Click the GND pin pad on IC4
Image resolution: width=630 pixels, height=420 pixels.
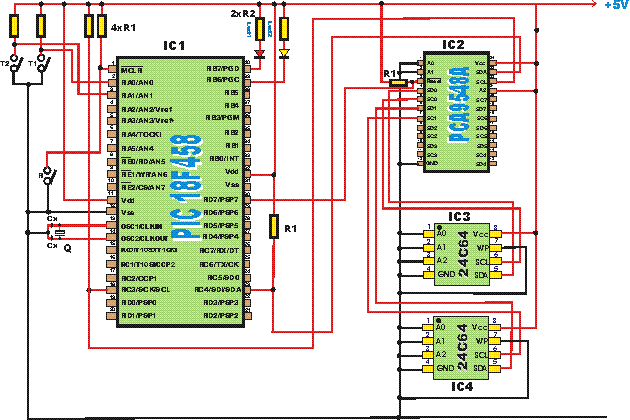[x=428, y=368]
